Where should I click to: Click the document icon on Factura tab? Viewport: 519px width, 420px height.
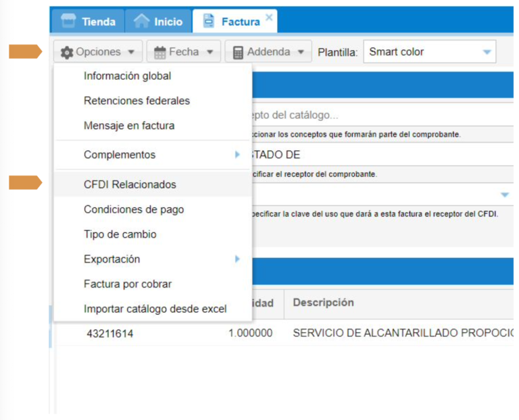(x=209, y=22)
